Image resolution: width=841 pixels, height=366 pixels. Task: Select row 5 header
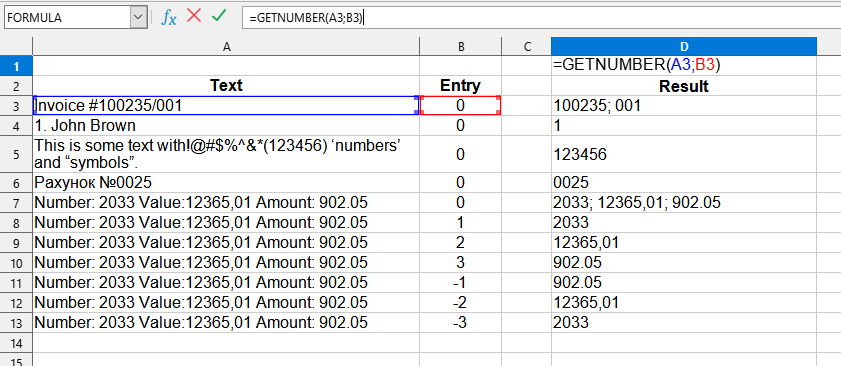pos(16,155)
